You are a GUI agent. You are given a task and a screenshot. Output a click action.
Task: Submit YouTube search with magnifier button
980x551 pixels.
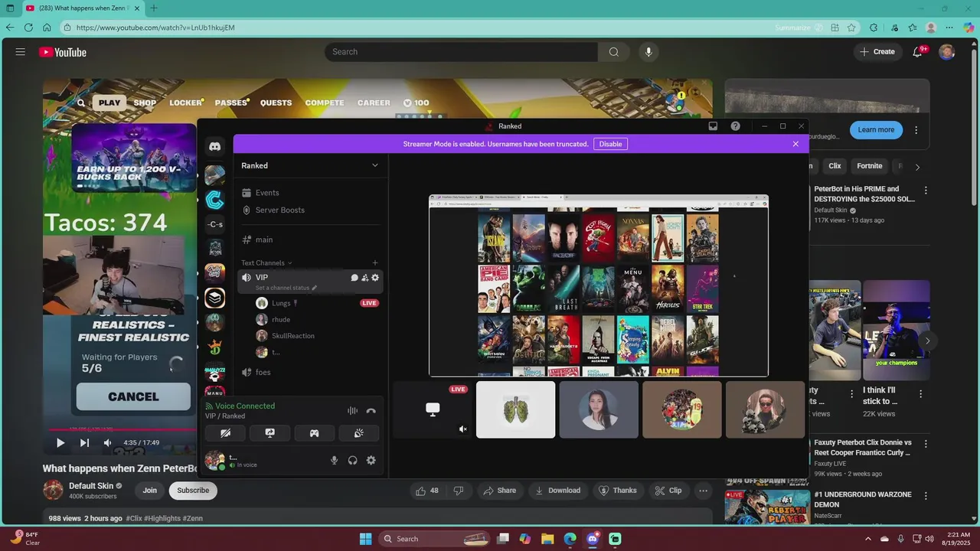point(614,52)
